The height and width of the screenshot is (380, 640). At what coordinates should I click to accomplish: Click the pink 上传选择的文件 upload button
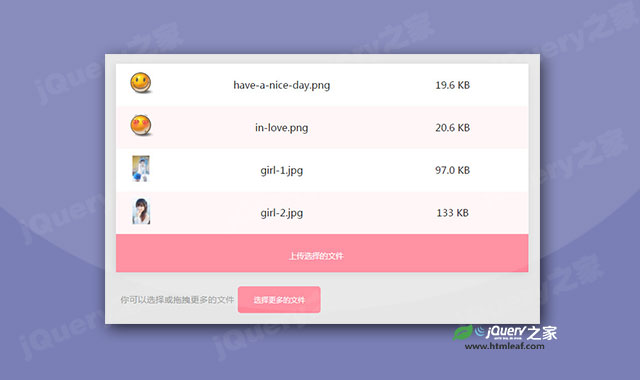[x=322, y=253]
